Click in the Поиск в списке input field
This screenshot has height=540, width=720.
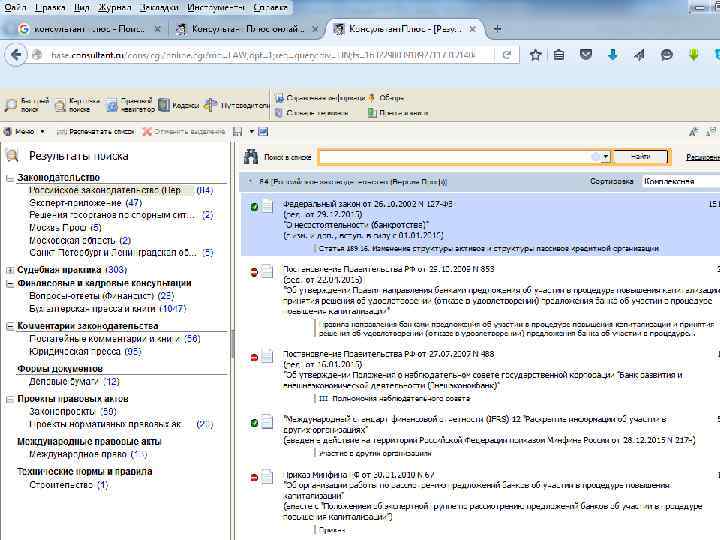(459, 157)
